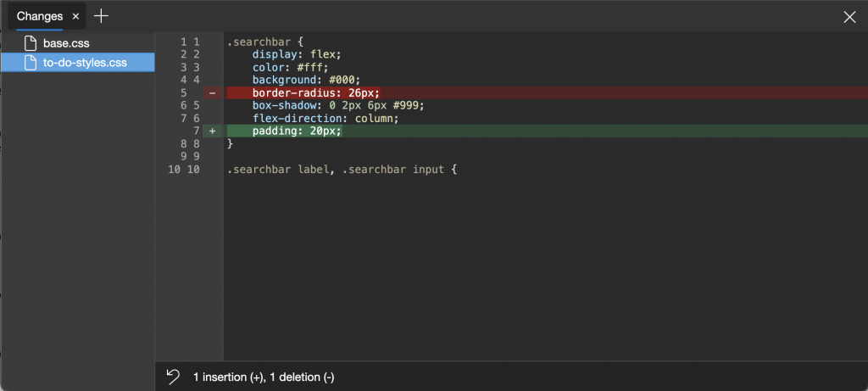Click the '.searchbar {' selector line
Screen dimensions: 868x391
point(265,42)
